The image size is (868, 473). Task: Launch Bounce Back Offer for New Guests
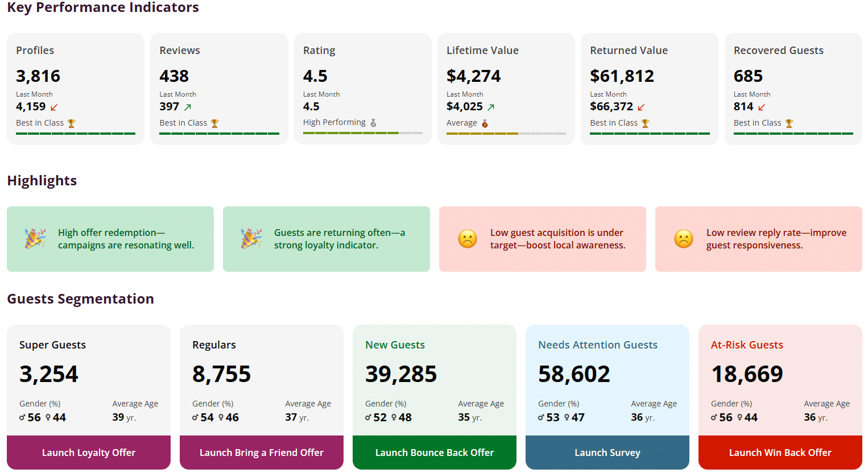coord(434,453)
